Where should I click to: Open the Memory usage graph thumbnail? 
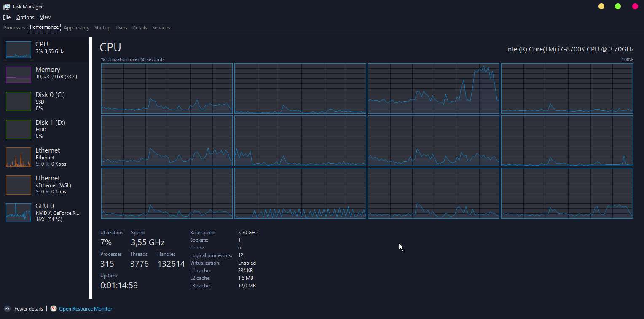19,75
